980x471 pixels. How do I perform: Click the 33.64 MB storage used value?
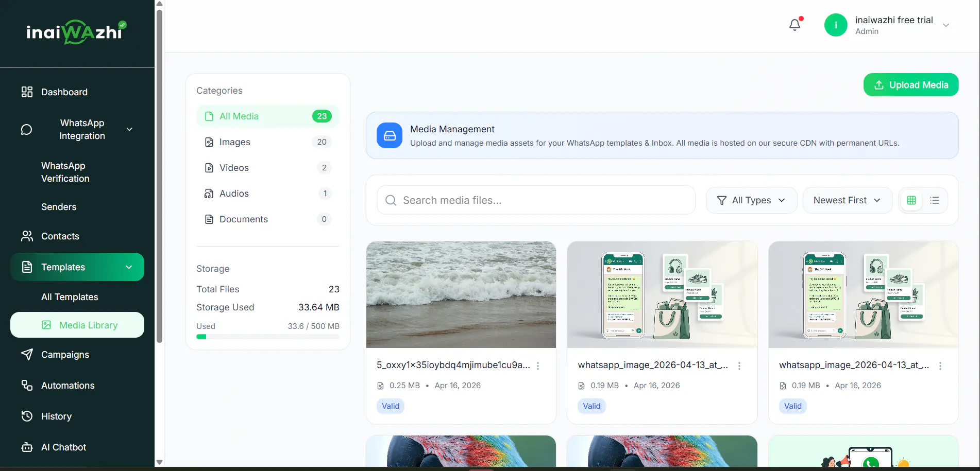click(x=319, y=307)
